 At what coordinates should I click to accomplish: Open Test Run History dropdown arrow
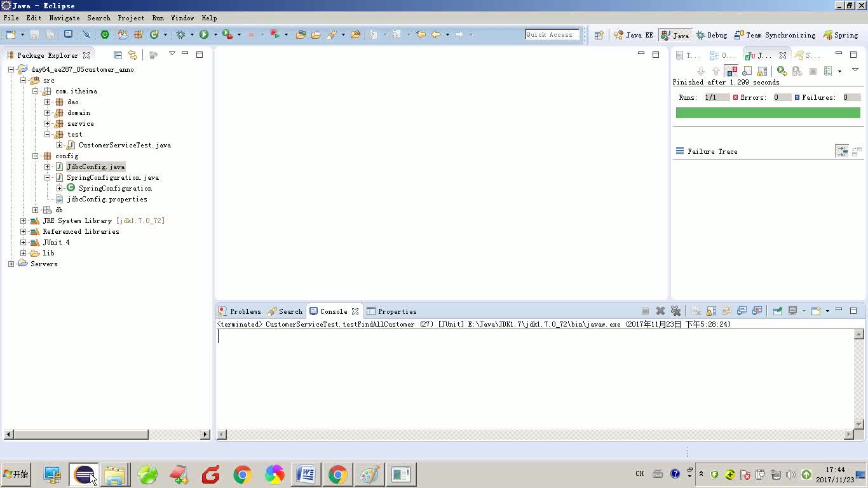839,71
